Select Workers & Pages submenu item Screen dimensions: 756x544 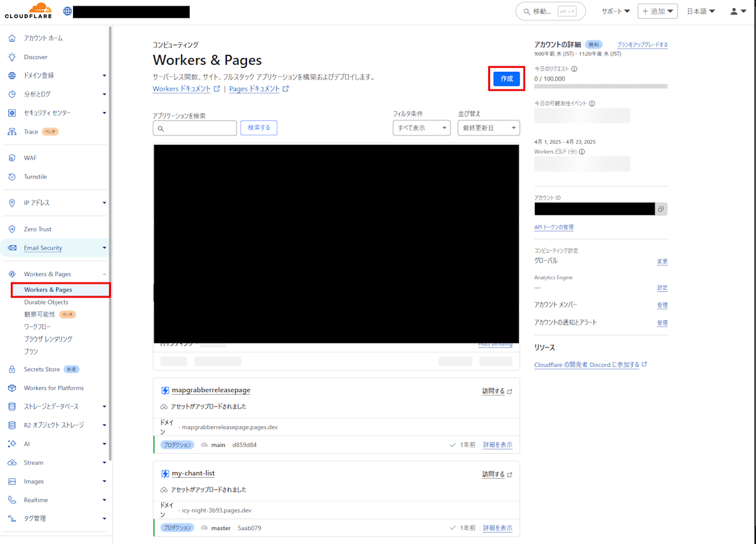[48, 290]
